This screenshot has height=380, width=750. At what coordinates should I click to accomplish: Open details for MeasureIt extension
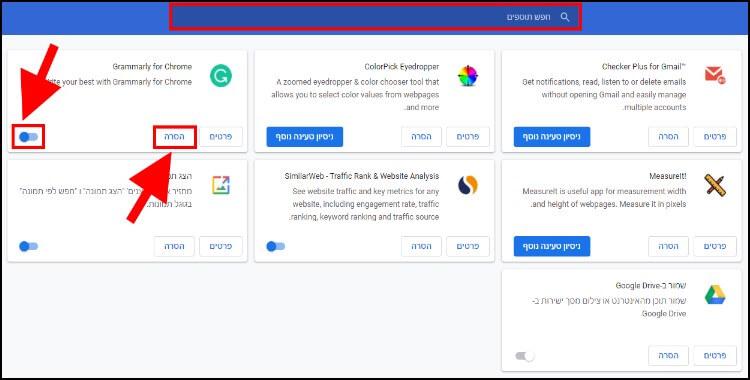[715, 246]
